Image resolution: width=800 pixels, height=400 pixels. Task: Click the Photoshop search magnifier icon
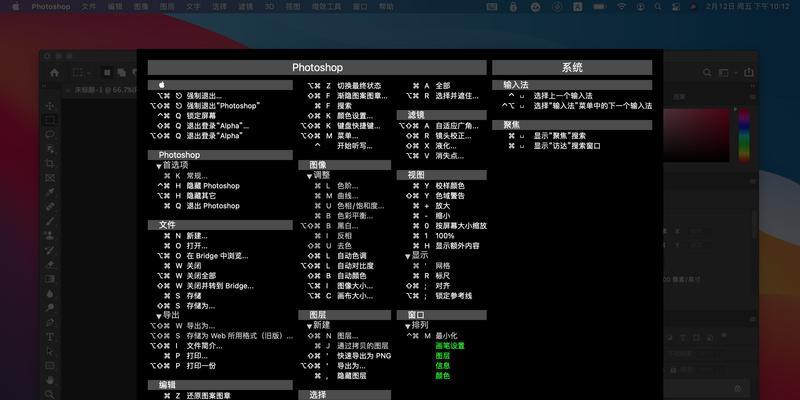[x=707, y=72]
